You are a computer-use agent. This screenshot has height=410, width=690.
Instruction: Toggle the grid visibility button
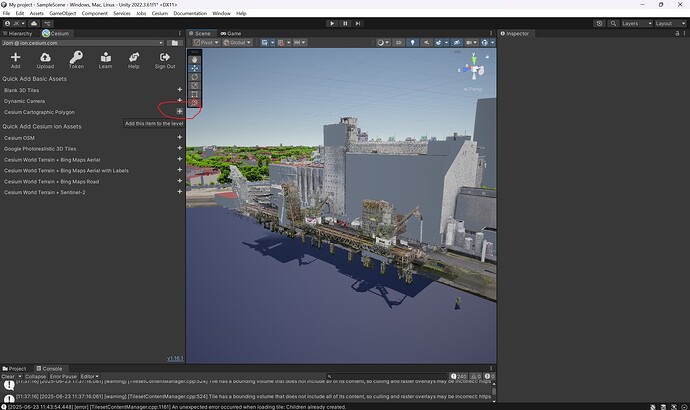point(264,43)
